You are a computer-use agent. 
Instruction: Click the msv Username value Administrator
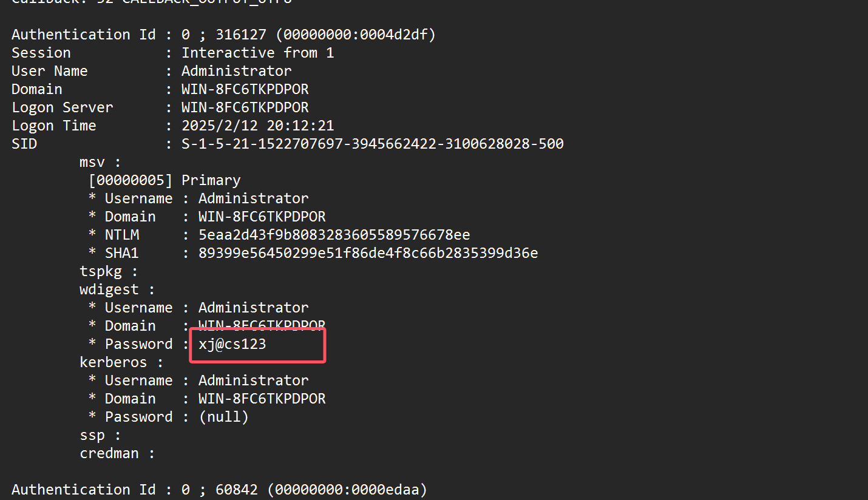pyautogui.click(x=254, y=198)
